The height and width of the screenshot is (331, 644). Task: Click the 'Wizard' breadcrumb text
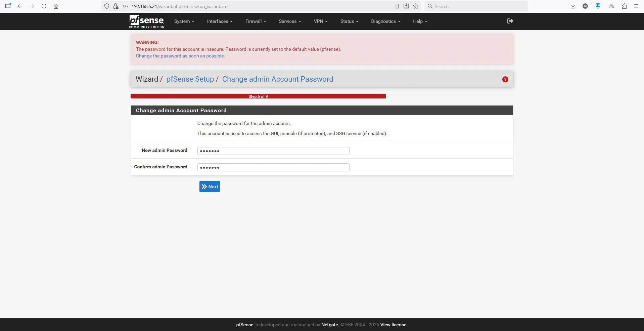tap(147, 79)
